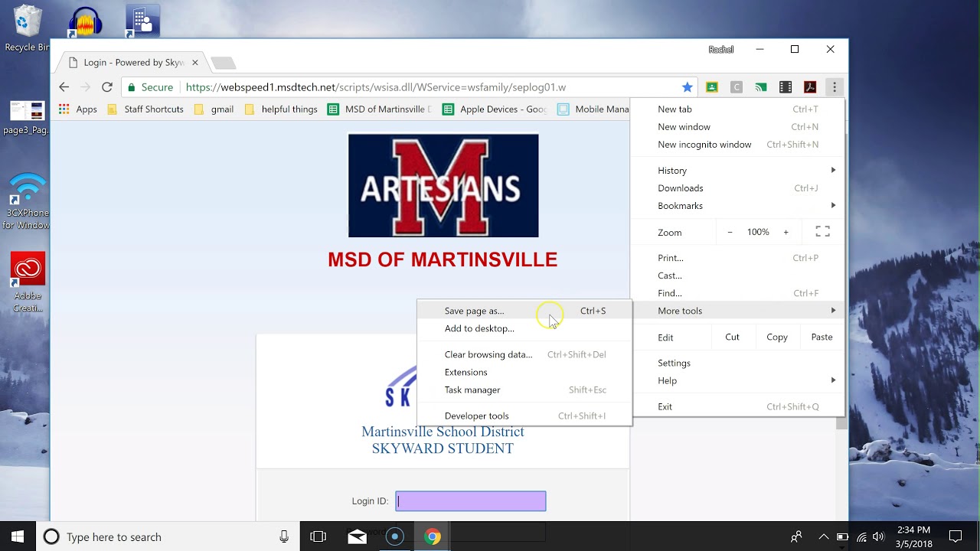The image size is (980, 551).
Task: Open the Action Center notification icon
Action: [955, 536]
